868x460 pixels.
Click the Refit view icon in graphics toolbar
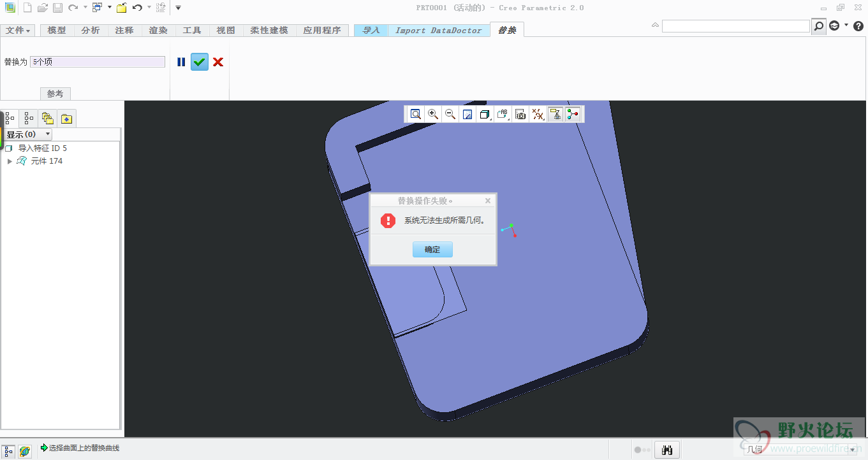click(x=415, y=114)
